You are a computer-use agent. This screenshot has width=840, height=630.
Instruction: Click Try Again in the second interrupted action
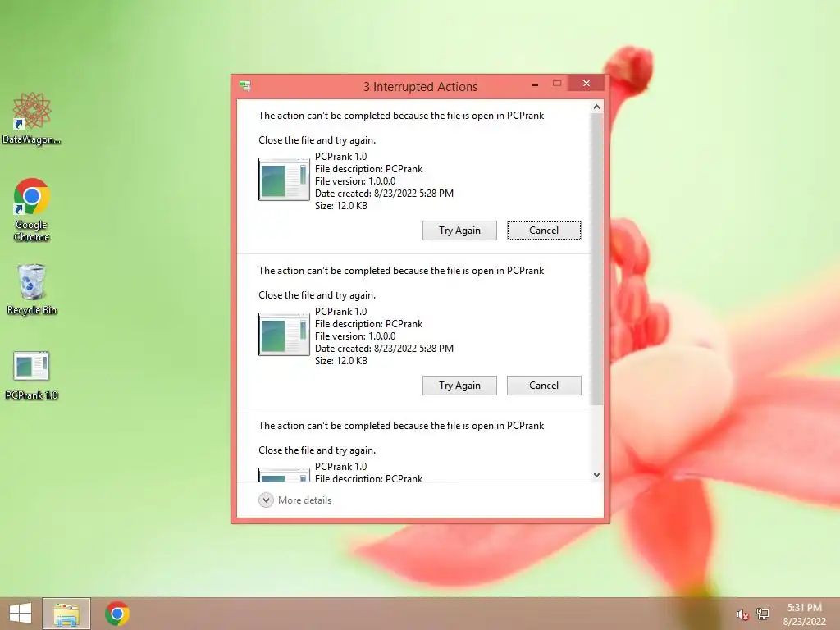459,386
